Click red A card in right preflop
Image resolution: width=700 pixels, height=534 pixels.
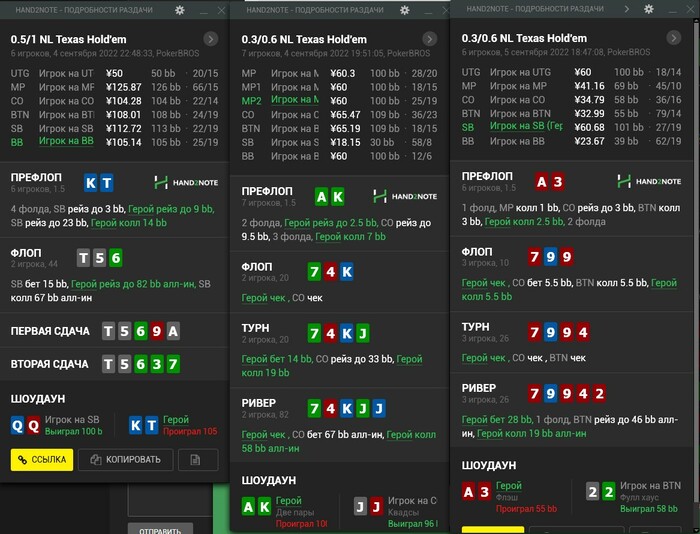tap(542, 182)
